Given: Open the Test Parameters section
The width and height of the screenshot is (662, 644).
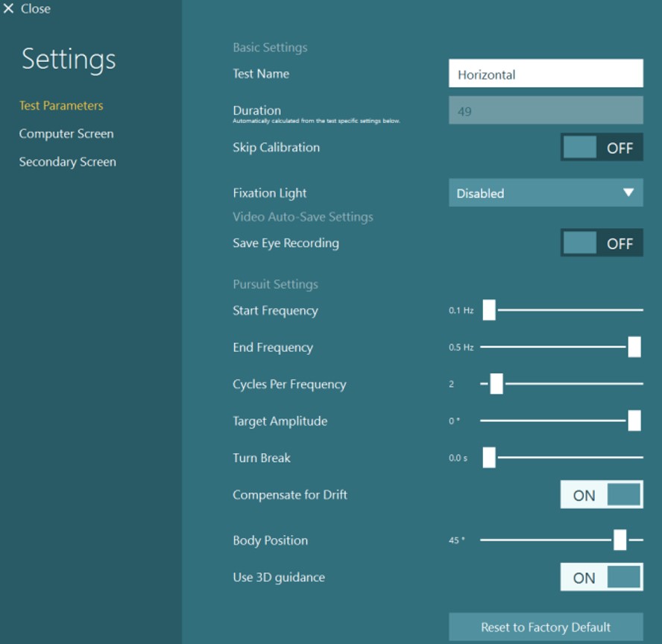Looking at the screenshot, I should 61,106.
